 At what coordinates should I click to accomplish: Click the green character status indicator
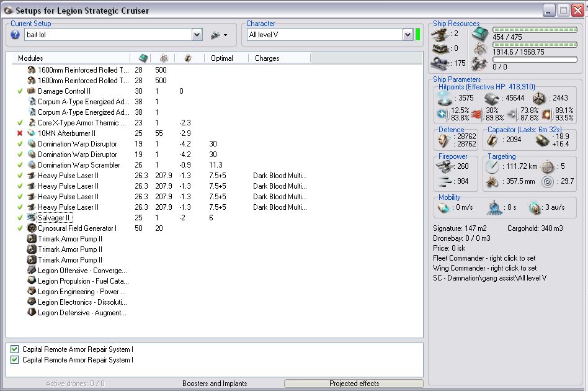[417, 35]
